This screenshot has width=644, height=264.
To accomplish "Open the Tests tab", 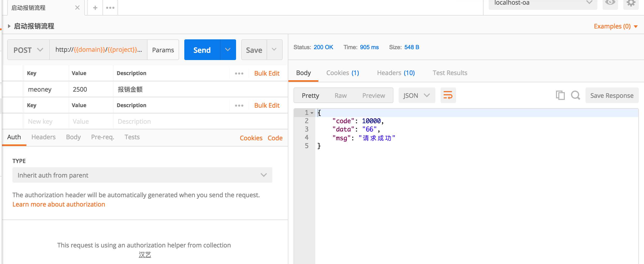I will point(132,137).
